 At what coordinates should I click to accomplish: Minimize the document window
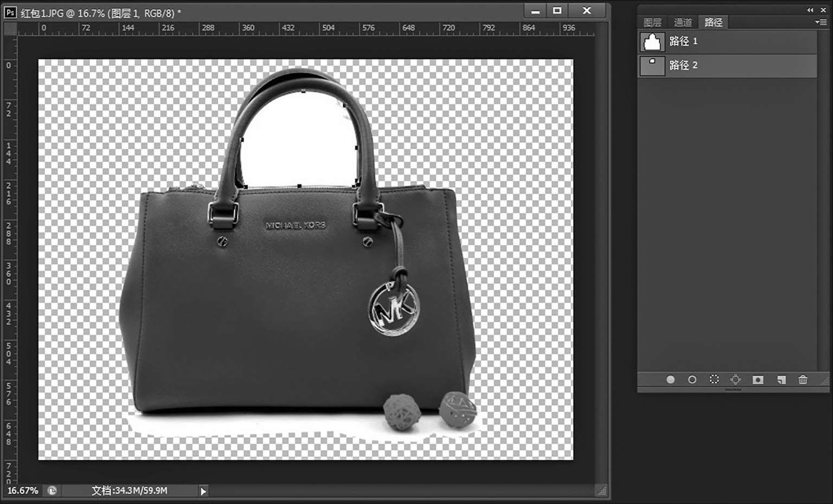(536, 11)
